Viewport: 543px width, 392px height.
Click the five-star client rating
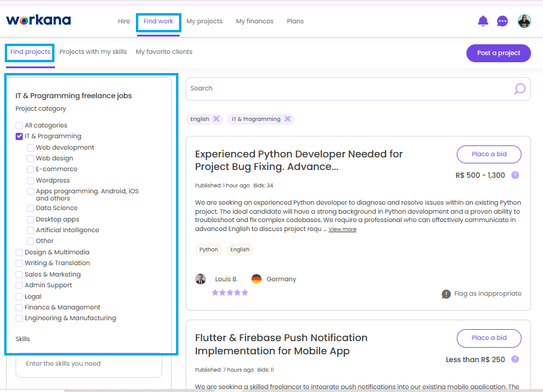point(230,293)
